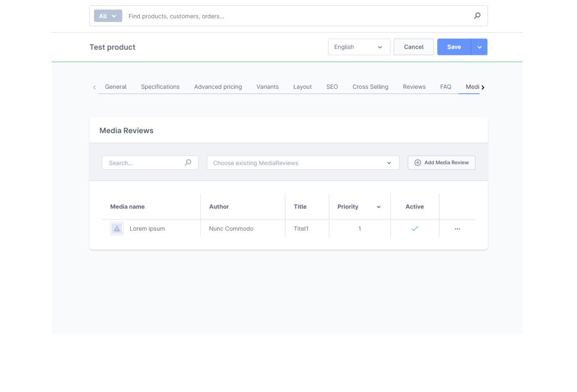Click the Priority column header
This screenshot has width=577, height=392.
pyautogui.click(x=348, y=207)
